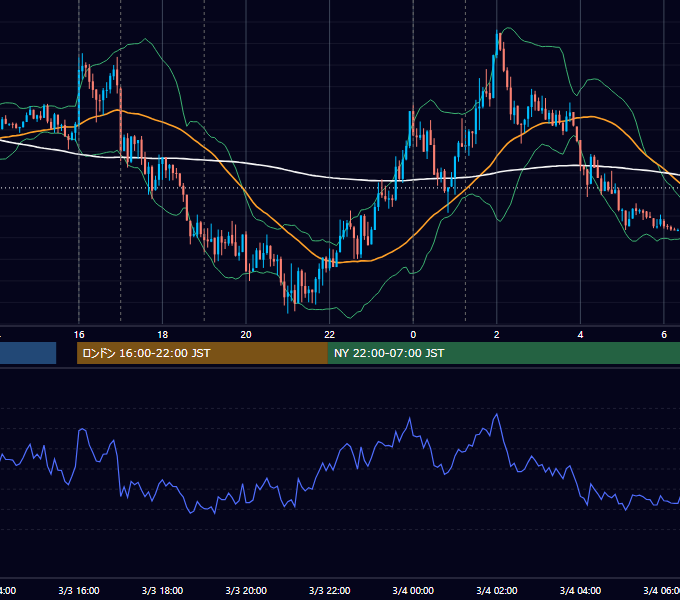Click the 3/3 16:00 label on indicator axis
Screen dimensions: 680x600
click(79, 591)
